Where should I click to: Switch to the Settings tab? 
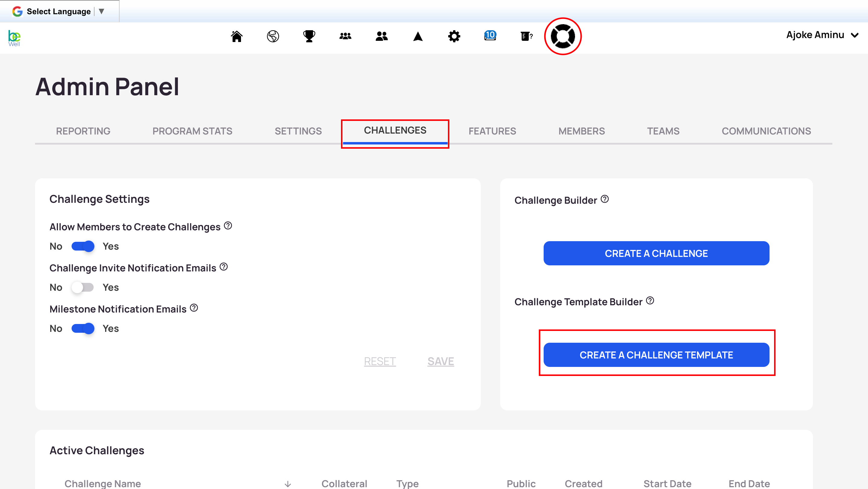point(298,131)
